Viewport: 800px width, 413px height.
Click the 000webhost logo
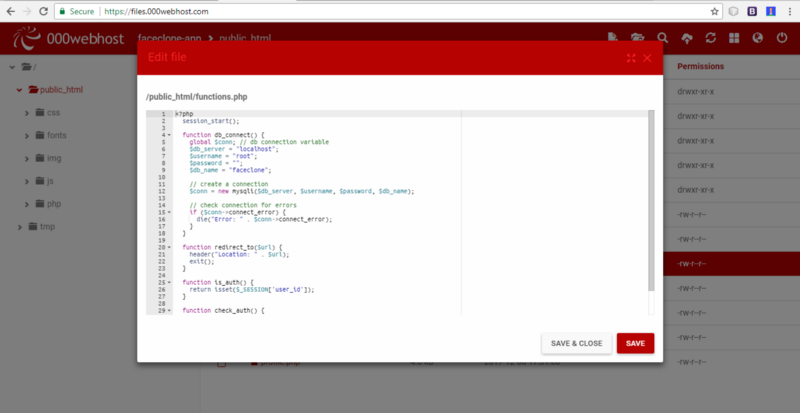68,38
